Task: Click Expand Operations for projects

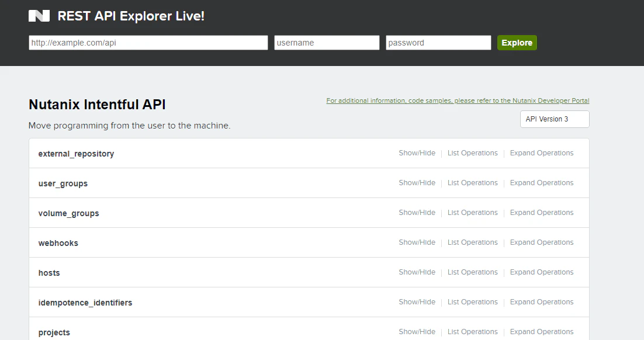Action: tap(541, 331)
